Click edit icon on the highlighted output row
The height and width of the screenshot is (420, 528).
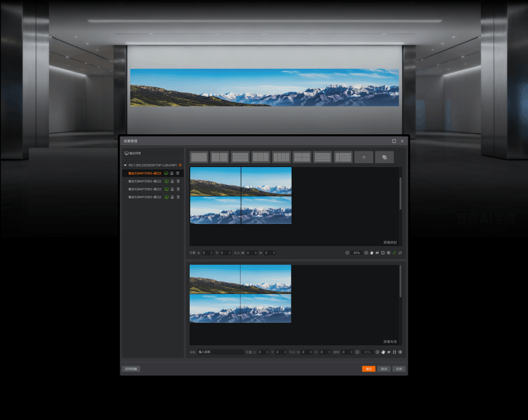click(172, 173)
